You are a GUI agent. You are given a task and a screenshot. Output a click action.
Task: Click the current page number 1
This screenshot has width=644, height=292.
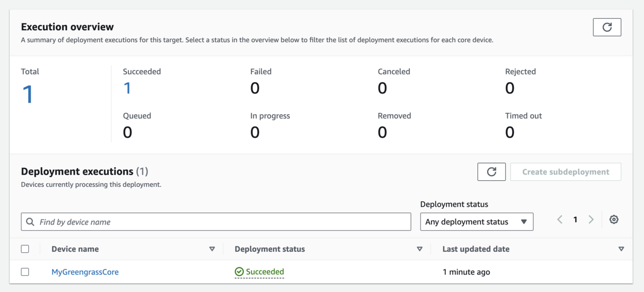(575, 220)
